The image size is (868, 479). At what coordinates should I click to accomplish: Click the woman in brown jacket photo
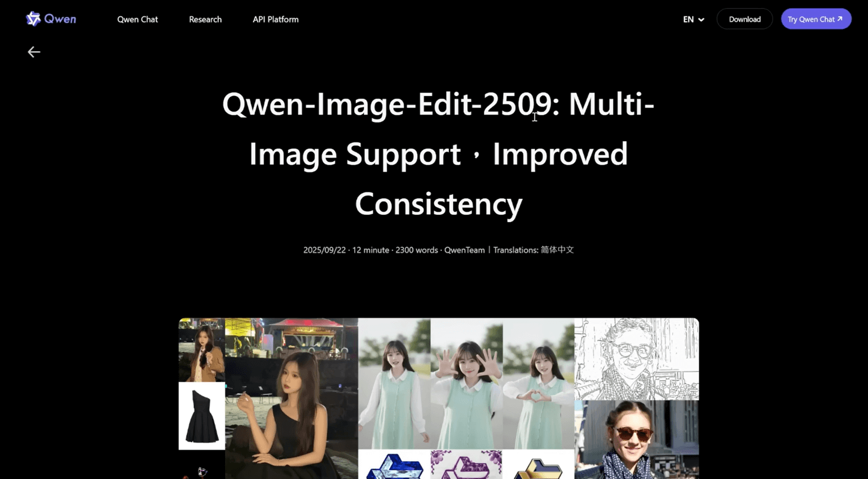click(x=202, y=350)
